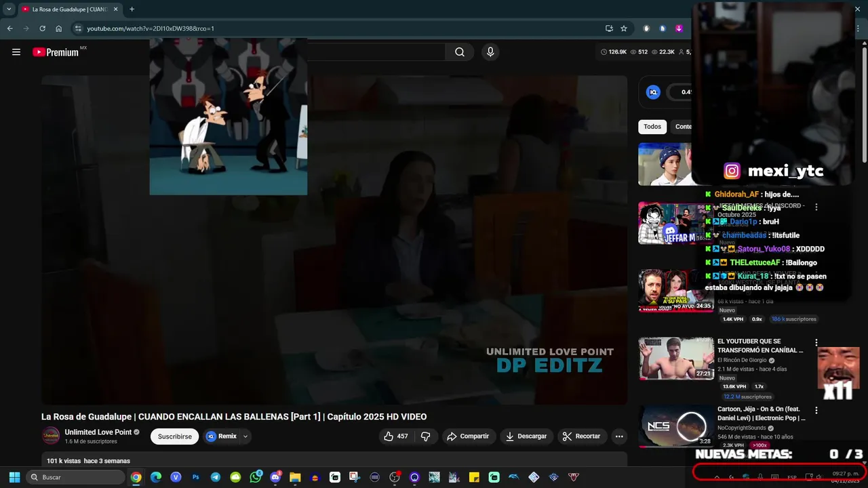Open options menu for El Rincón De Giorgio video

pyautogui.click(x=816, y=343)
